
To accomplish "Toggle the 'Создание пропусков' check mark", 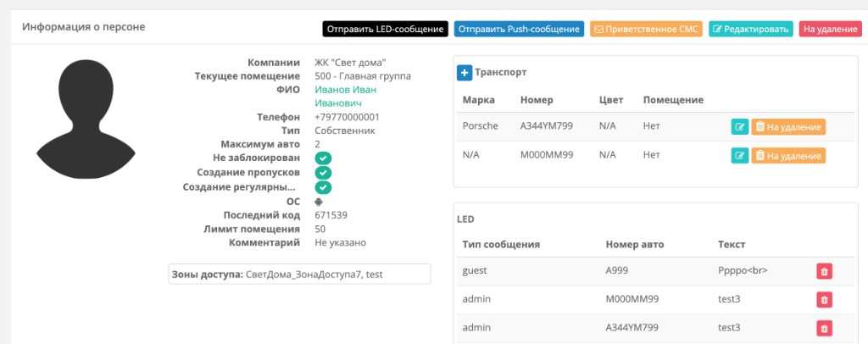I will tap(323, 173).
